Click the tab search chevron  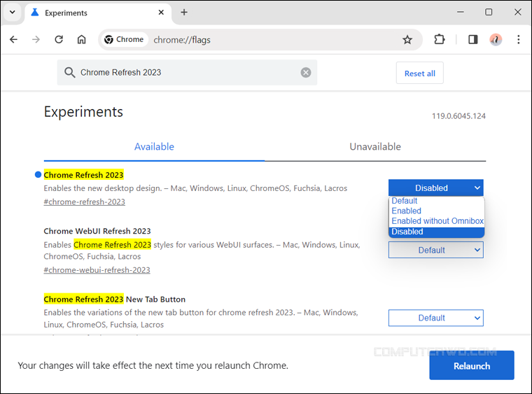[x=13, y=12]
